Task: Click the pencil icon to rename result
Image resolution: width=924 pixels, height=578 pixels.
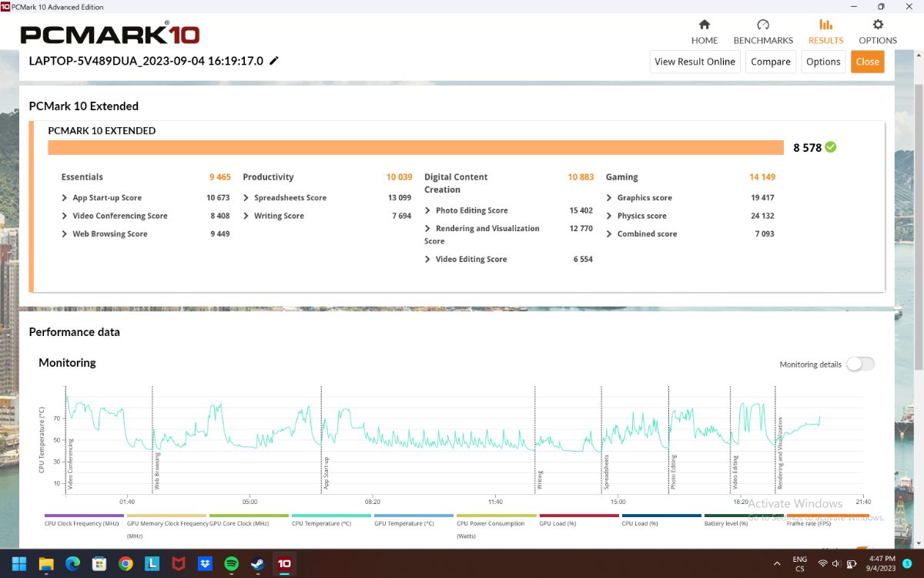Action: click(x=274, y=61)
